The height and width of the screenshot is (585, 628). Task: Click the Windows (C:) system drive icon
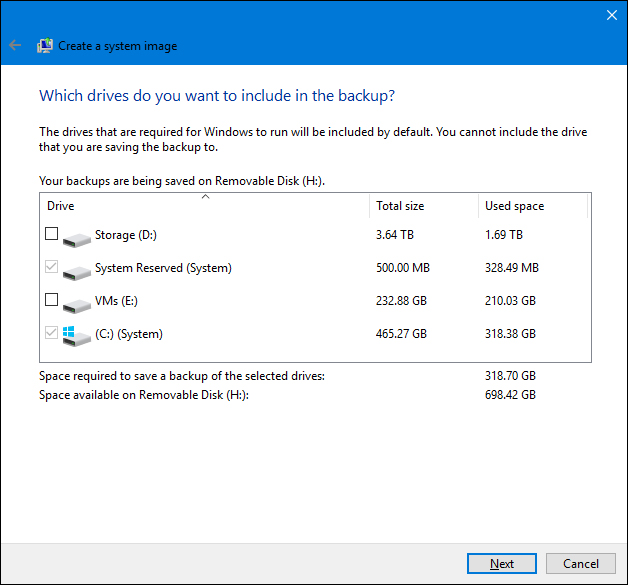[x=75, y=335]
